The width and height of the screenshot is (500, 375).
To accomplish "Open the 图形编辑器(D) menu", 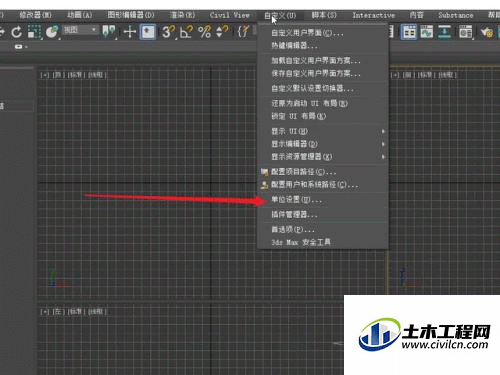I will 131,15.
